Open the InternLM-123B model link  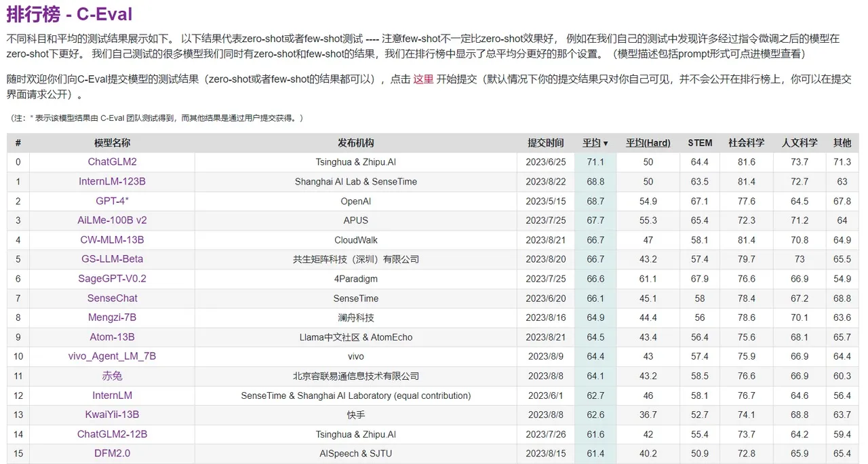(112, 181)
